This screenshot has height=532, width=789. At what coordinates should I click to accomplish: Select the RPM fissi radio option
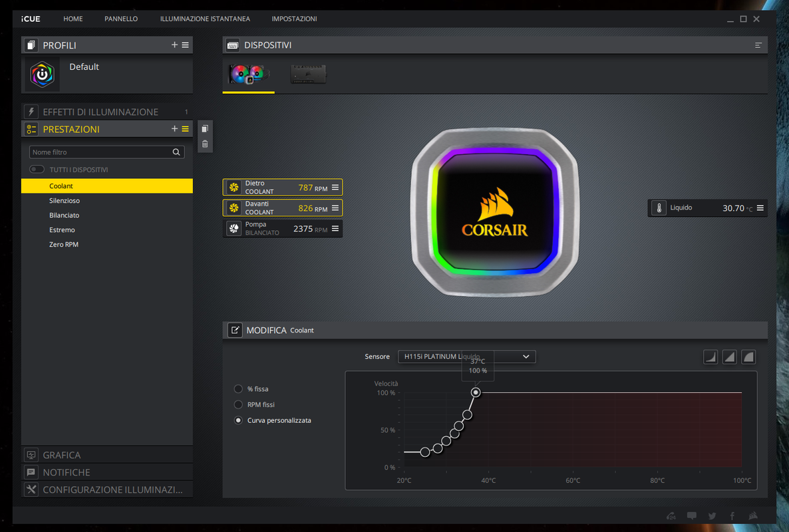tap(239, 404)
